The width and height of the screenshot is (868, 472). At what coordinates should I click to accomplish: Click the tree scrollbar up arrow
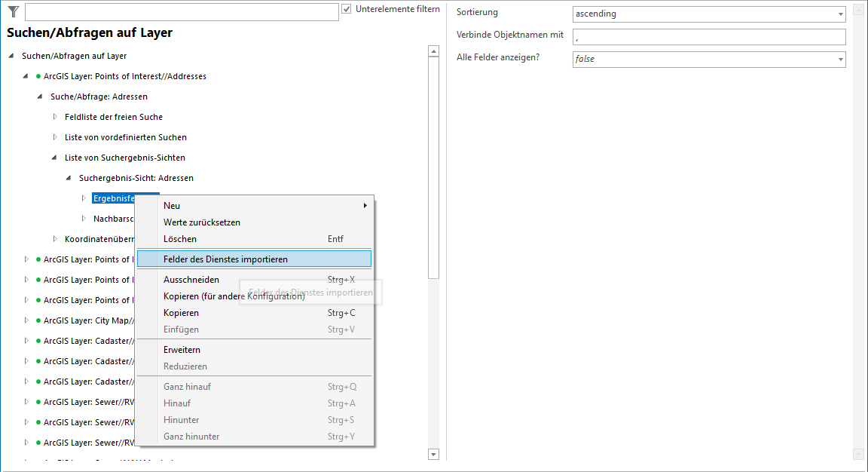[x=433, y=52]
